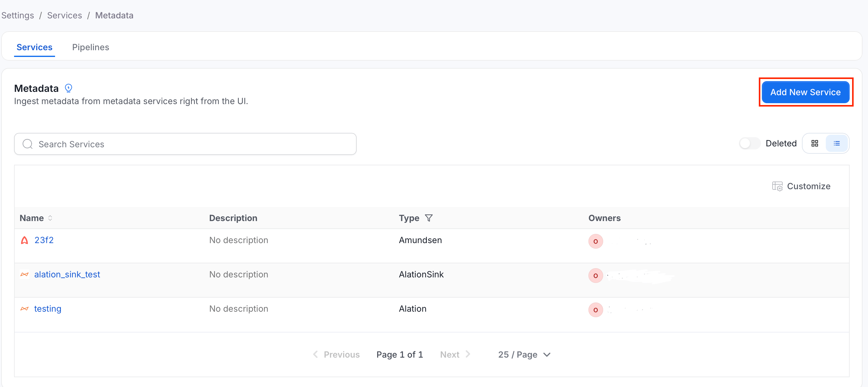Screen dimensions: 868x387
Task: Click the search magnifier icon
Action: [x=27, y=144]
